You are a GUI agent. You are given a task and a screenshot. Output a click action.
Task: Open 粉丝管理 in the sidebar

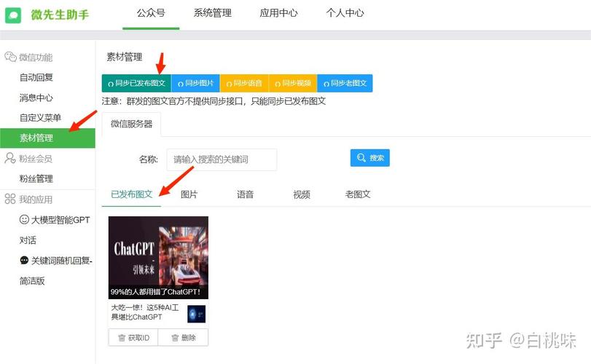[x=36, y=178]
